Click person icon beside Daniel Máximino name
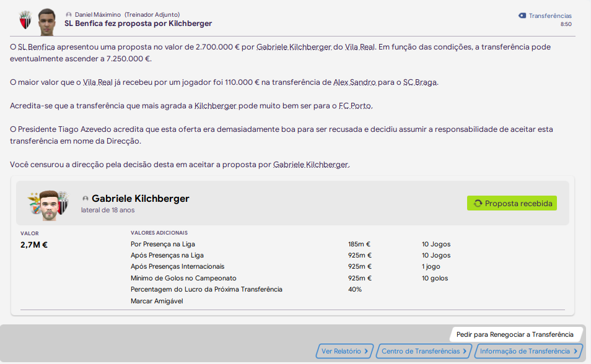The width and height of the screenshot is (591, 364). pyautogui.click(x=69, y=15)
